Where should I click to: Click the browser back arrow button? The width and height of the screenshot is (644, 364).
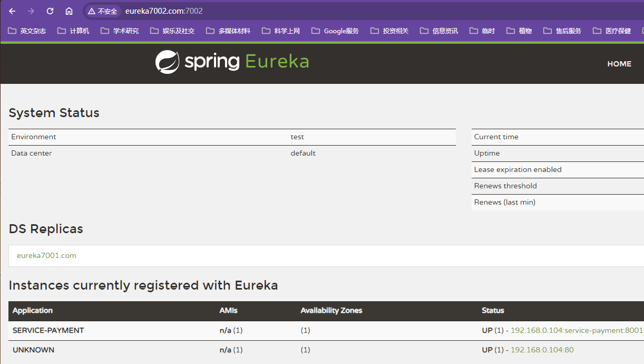point(12,11)
